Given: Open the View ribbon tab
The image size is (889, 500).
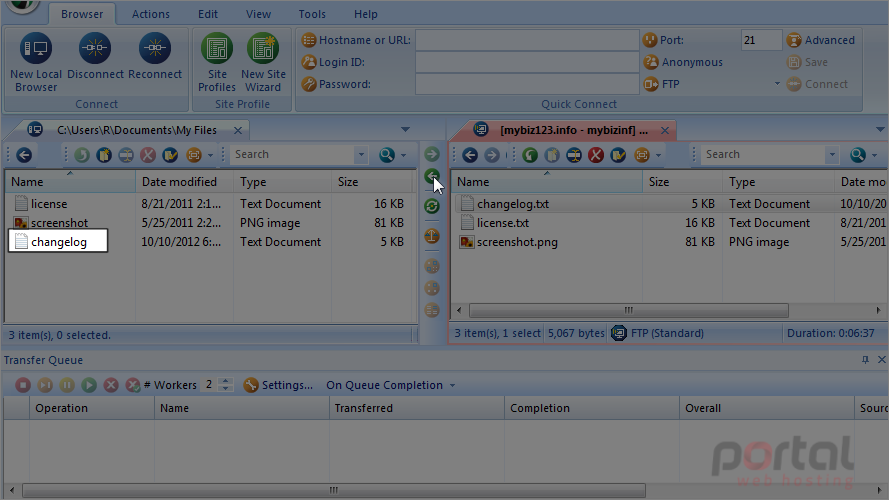Looking at the screenshot, I should (259, 14).
